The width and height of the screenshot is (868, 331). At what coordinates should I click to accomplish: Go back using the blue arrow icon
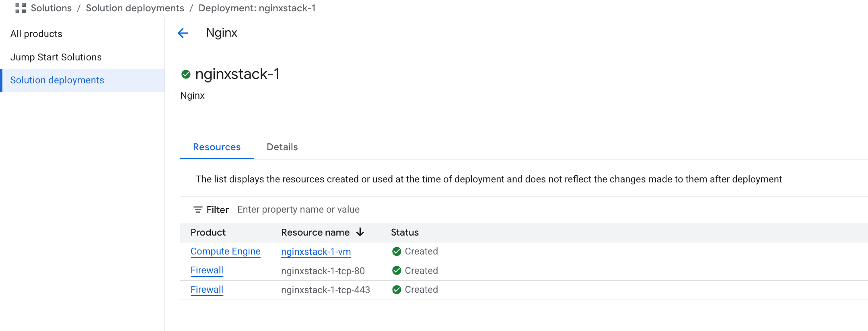pyautogui.click(x=183, y=33)
